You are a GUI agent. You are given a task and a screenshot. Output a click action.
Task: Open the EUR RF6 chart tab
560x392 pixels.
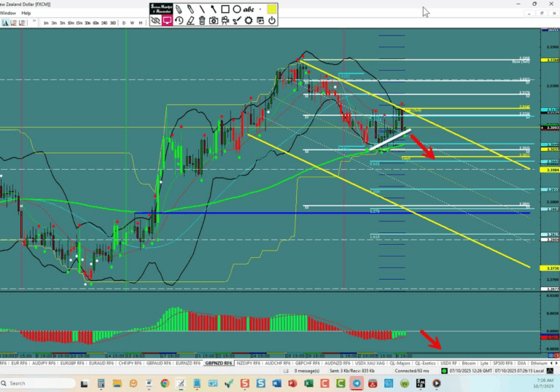(19, 363)
